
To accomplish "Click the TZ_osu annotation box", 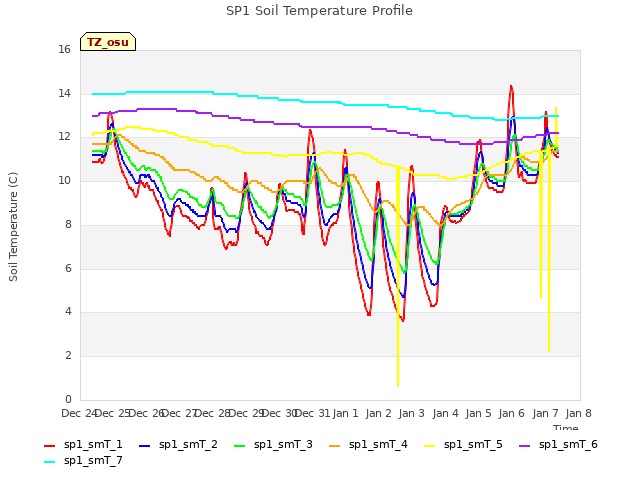I will pos(108,42).
